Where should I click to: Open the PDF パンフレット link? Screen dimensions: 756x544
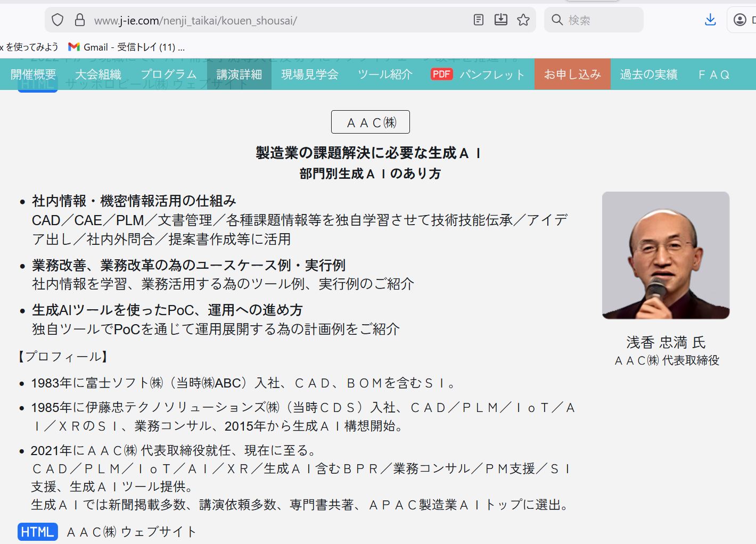point(478,75)
